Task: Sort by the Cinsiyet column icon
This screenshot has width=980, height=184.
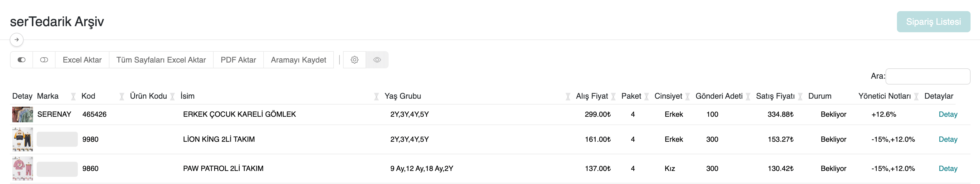Action: click(x=687, y=96)
